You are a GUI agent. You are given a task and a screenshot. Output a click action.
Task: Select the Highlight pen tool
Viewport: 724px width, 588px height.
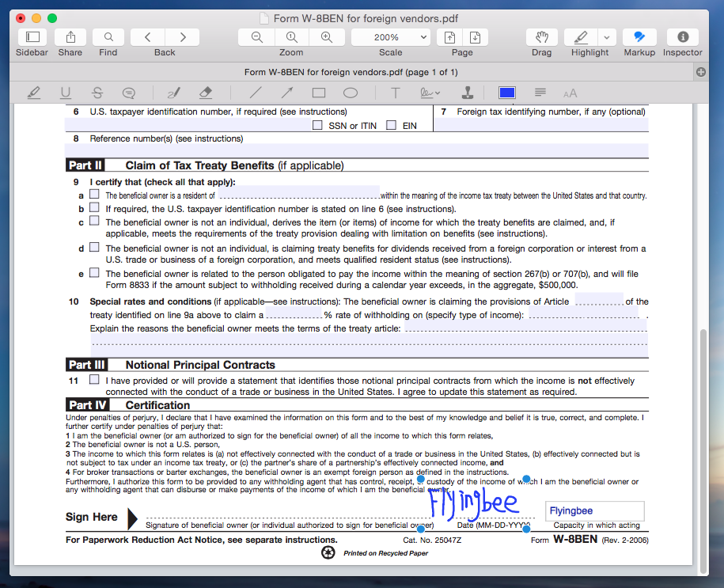coord(581,37)
